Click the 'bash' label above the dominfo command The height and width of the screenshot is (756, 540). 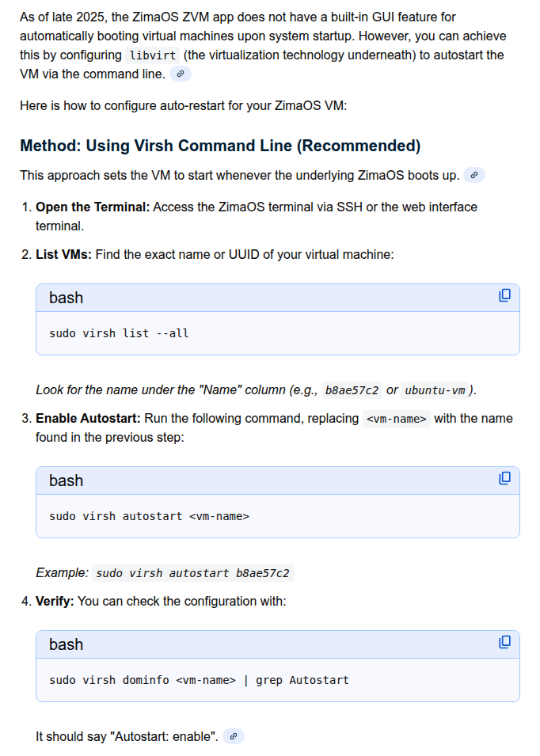click(66, 644)
